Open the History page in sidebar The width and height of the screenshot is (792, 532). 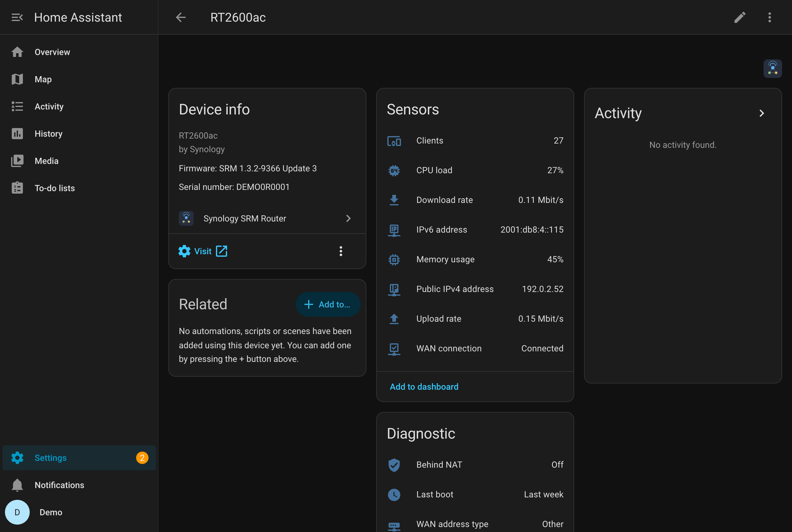pos(79,134)
